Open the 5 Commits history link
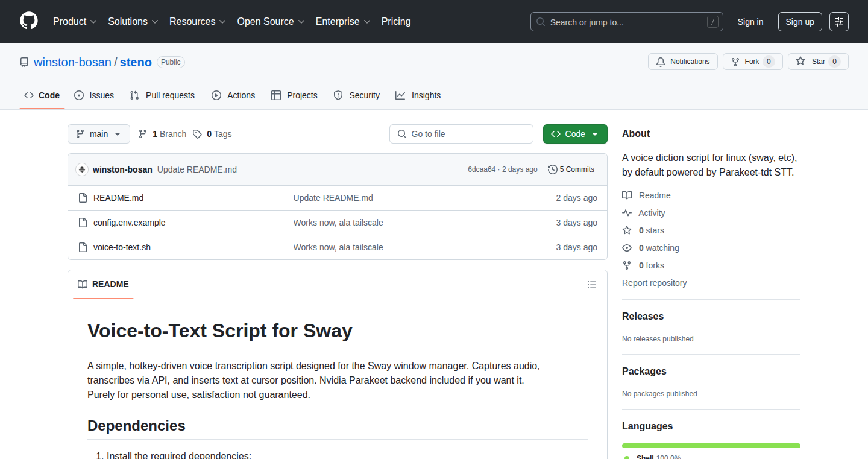This screenshot has width=868, height=459. [x=571, y=169]
